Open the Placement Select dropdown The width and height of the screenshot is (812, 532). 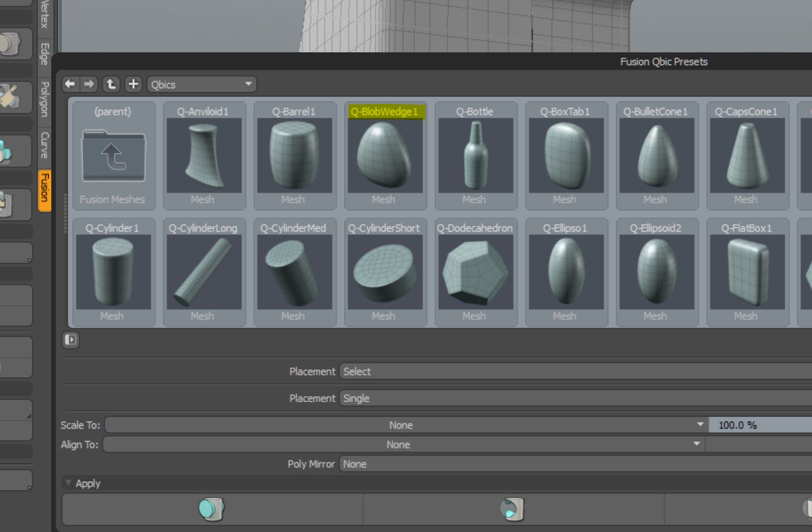pos(575,371)
